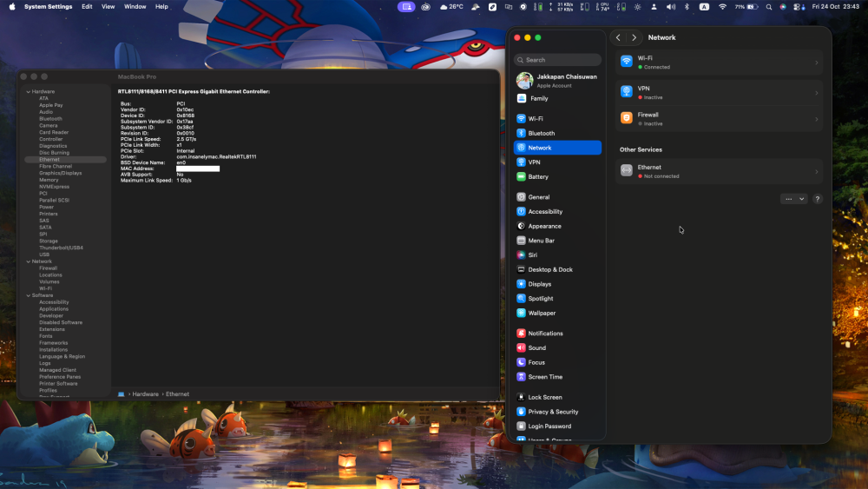Open Displays settings
The image size is (868, 489).
point(557,284)
